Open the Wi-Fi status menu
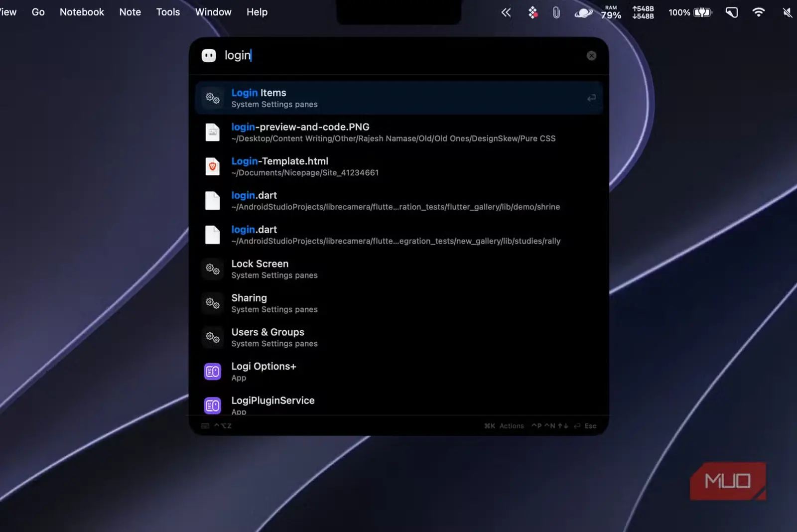This screenshot has height=532, width=797. 758,12
